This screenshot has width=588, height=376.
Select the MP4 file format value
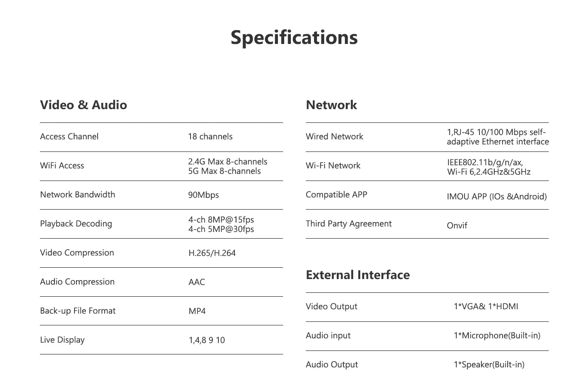pos(197,311)
